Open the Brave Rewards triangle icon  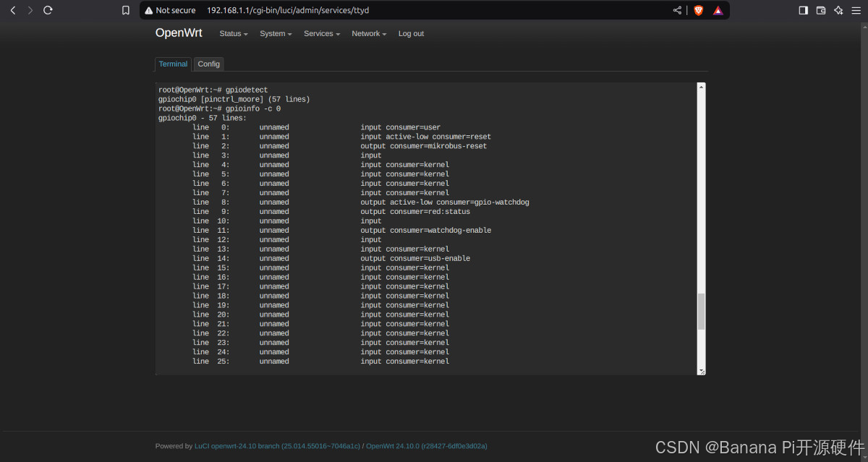tap(718, 10)
